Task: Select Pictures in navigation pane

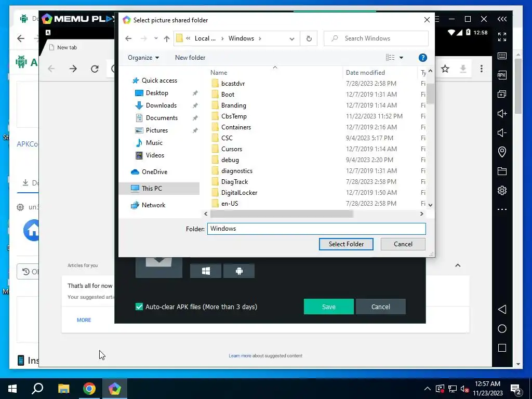Action: [157, 130]
